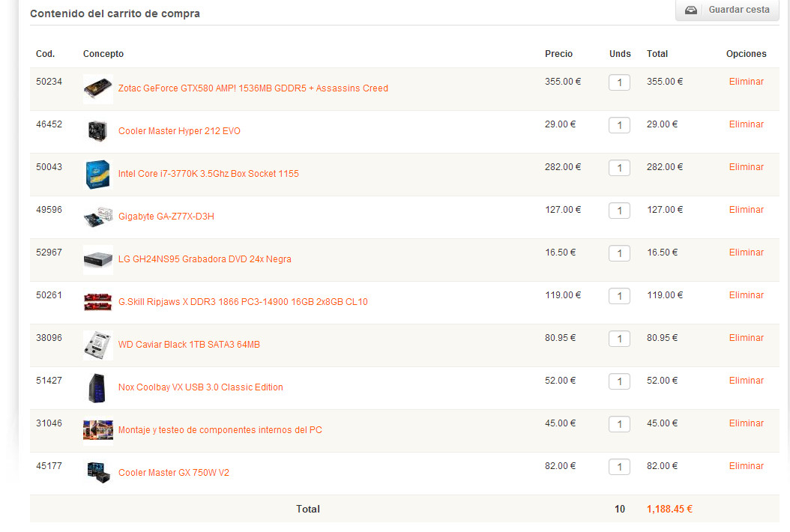
Task: Click the Precio column header
Action: (x=558, y=54)
